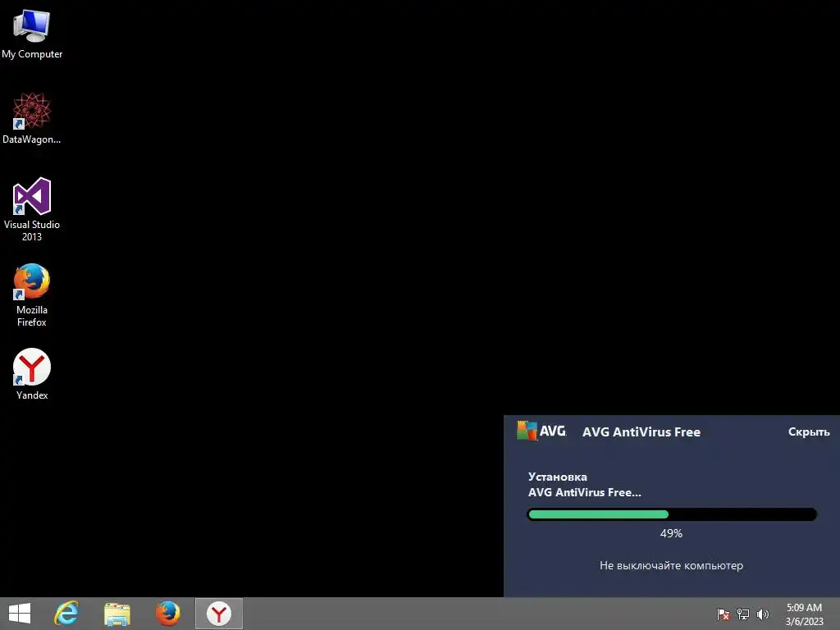Screen dimensions: 840x630
Task: Click the green installation progress bar
Action: click(672, 514)
